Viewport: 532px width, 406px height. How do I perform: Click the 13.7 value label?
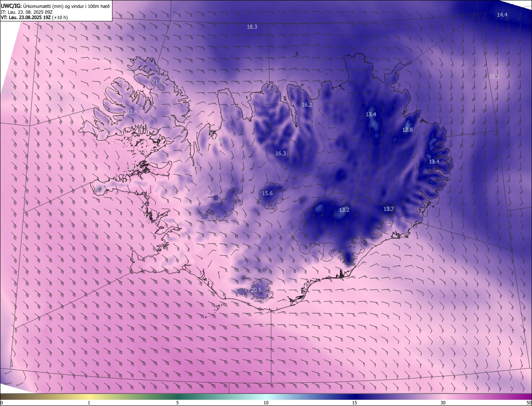click(388, 209)
